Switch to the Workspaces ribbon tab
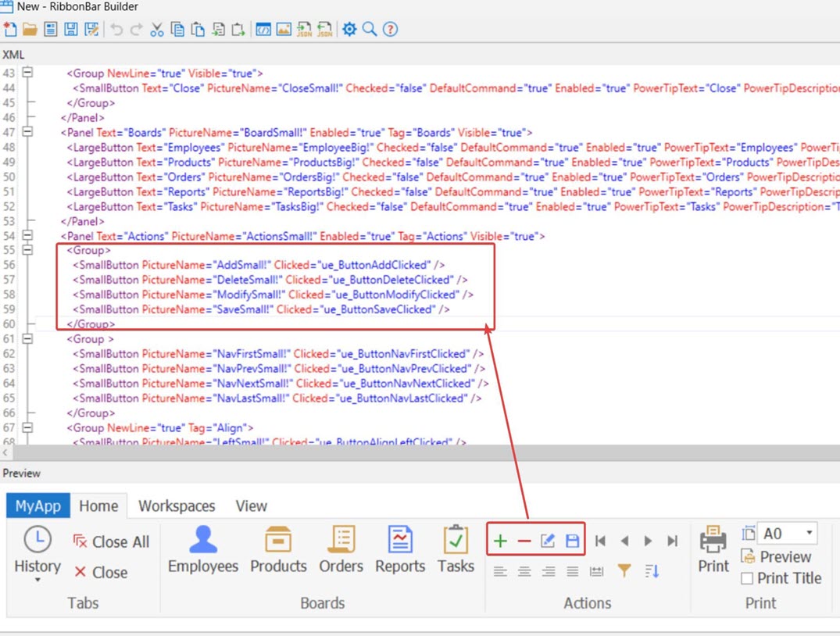 click(177, 506)
